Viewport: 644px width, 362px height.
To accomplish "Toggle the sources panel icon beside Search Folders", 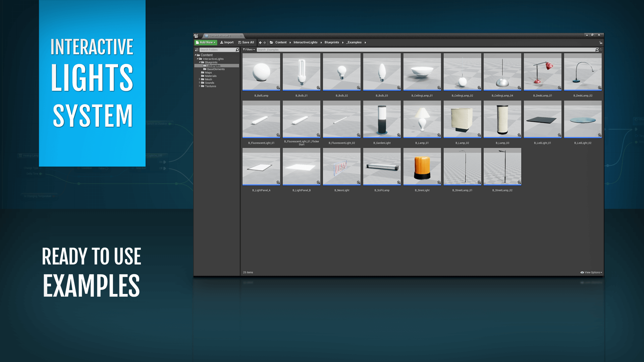I will click(197, 50).
